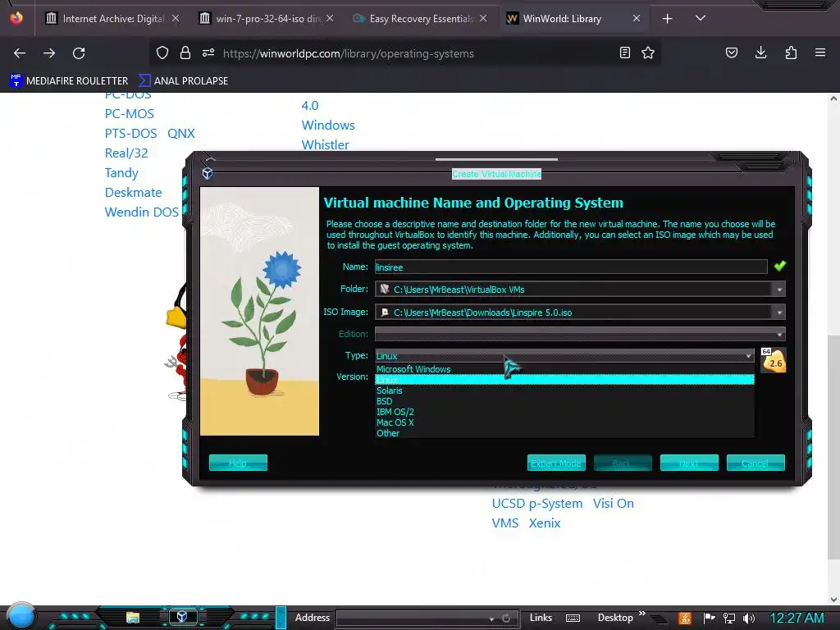Cancel the Create Virtual Machine wizard
The height and width of the screenshot is (630, 840).
[756, 463]
